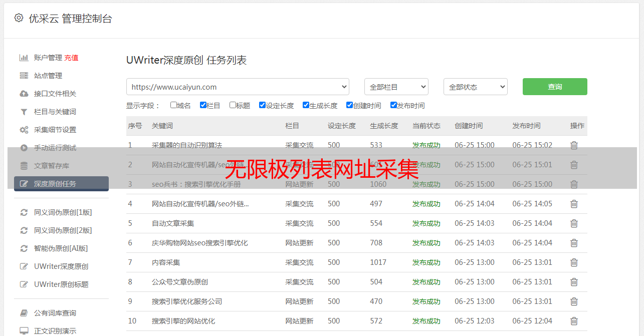644x336 pixels.
Task: Click the refresh icon for 智能伪原创[AI版]
Action: [x=24, y=248]
